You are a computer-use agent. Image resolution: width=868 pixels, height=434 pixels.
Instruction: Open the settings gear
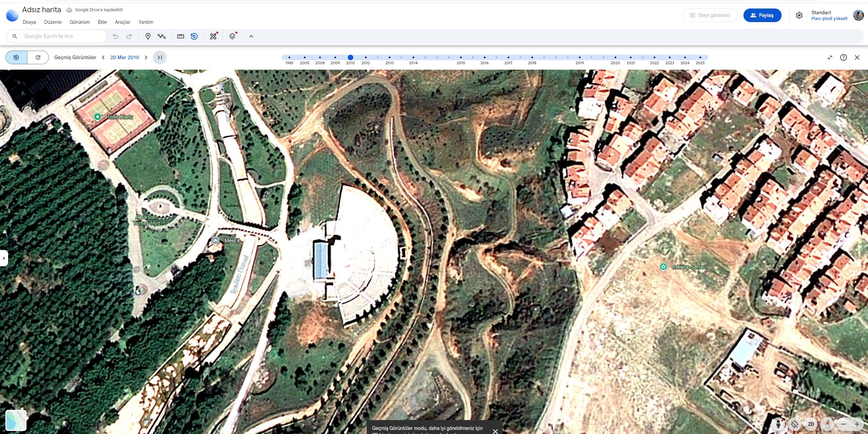click(799, 15)
